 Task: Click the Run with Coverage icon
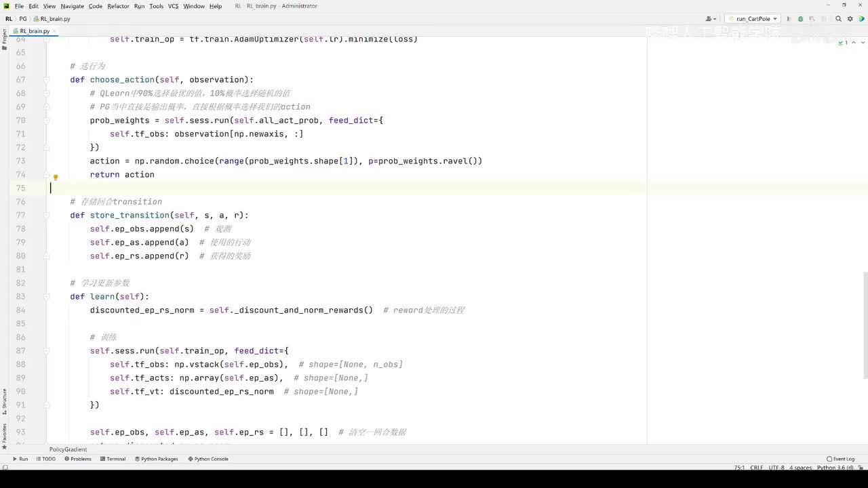point(811,19)
